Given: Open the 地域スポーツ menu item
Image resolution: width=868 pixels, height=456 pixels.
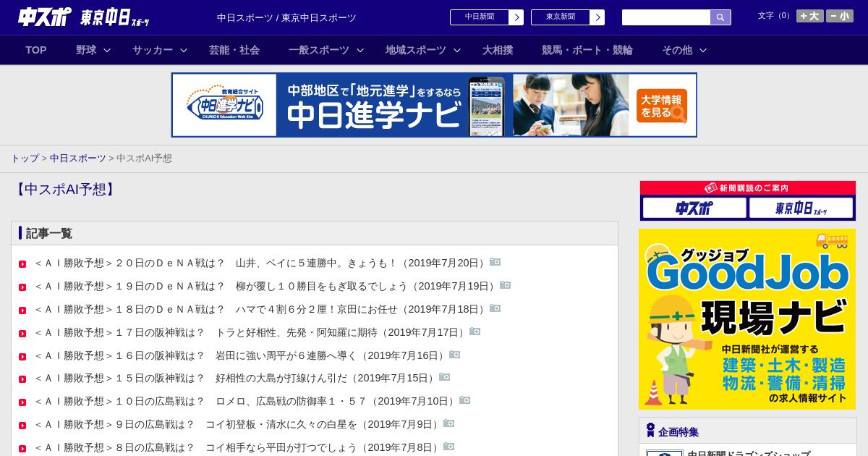Looking at the screenshot, I should point(416,50).
